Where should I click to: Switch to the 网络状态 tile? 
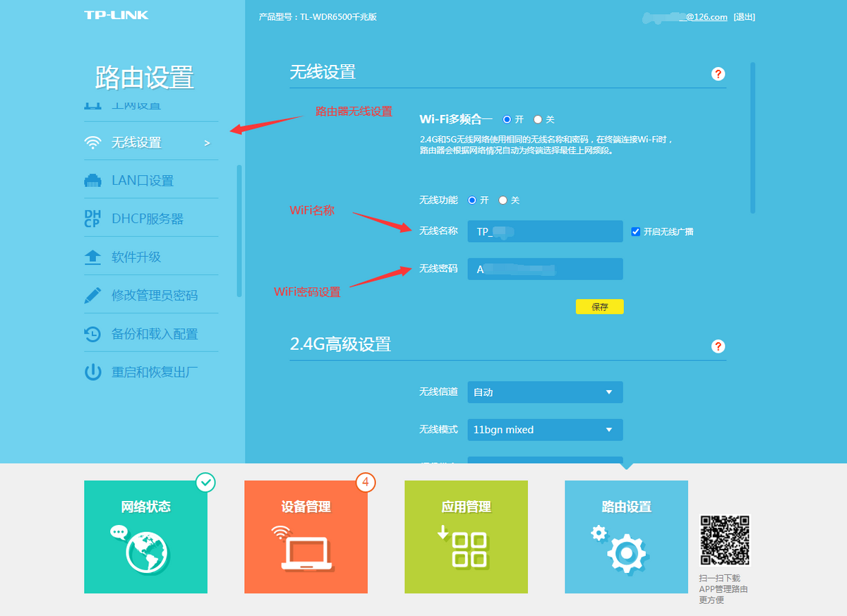145,537
